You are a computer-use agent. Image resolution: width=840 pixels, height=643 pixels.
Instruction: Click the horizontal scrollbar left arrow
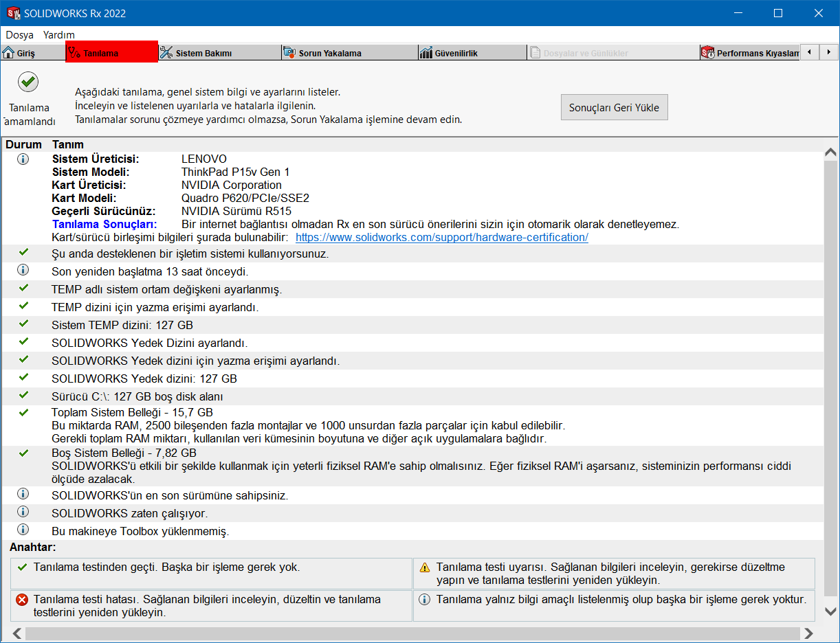[17, 633]
